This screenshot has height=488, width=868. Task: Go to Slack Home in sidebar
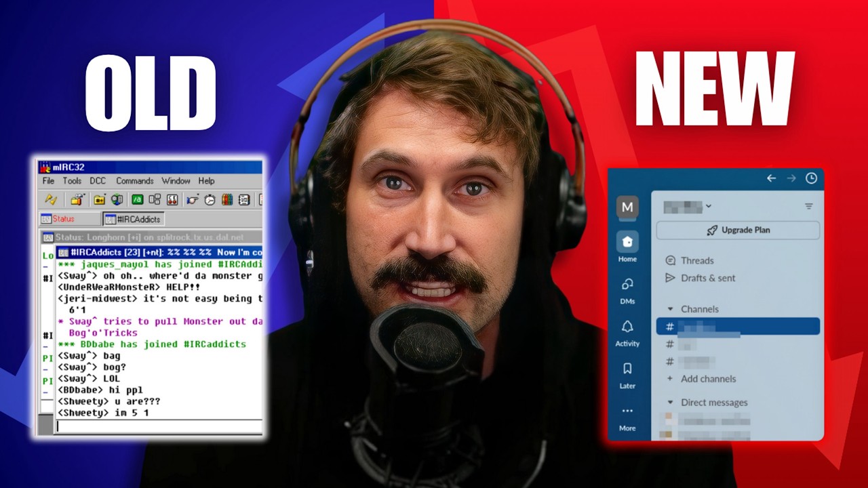point(627,247)
